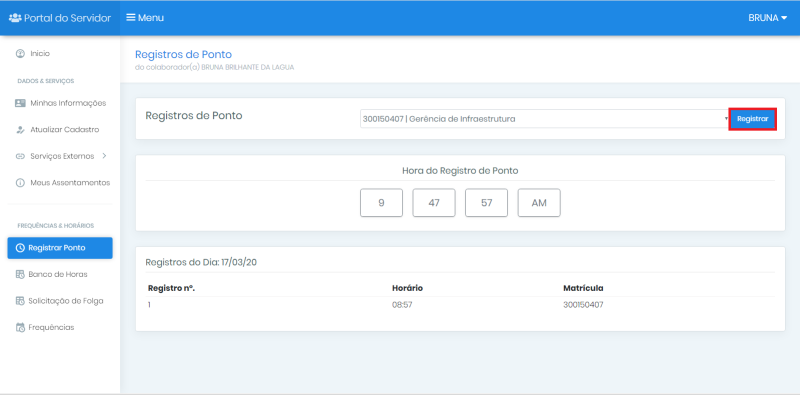This screenshot has width=800, height=395.
Task: Click 'Registros do Dia: 17/03/20' text
Action: tap(201, 262)
